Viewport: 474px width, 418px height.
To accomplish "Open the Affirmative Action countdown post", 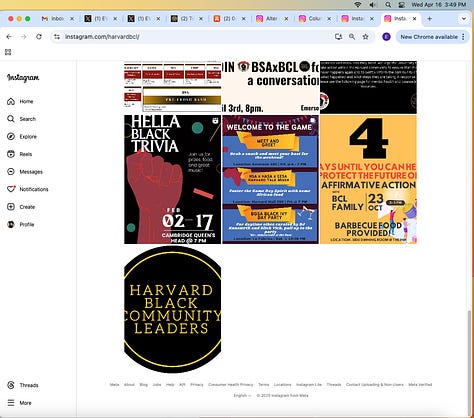I will pos(368,179).
